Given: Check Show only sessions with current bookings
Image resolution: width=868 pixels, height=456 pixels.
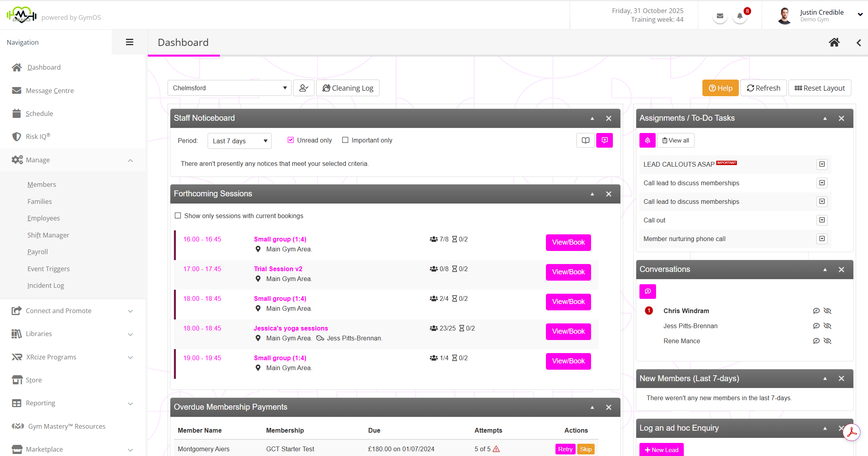Looking at the screenshot, I should 178,216.
